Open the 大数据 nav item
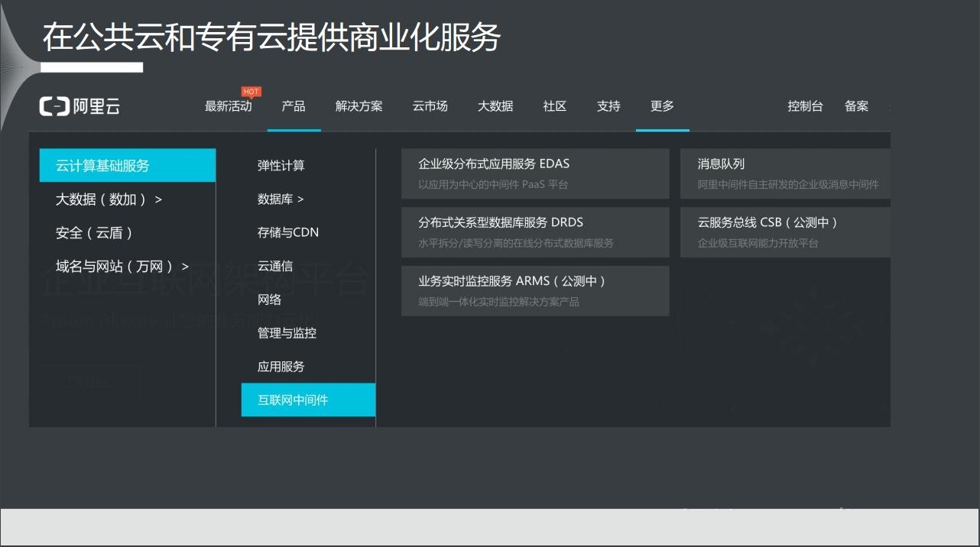 point(495,106)
